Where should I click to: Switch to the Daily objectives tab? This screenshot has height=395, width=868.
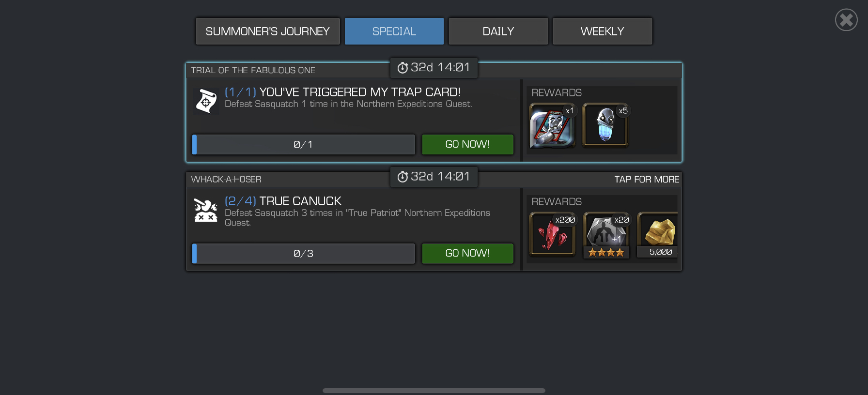click(498, 31)
